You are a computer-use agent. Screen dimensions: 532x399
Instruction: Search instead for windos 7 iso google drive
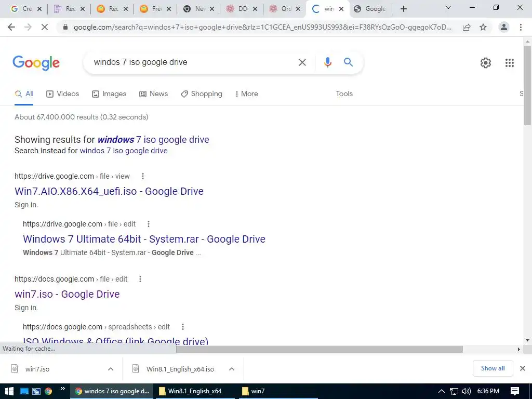pyautogui.click(x=124, y=151)
